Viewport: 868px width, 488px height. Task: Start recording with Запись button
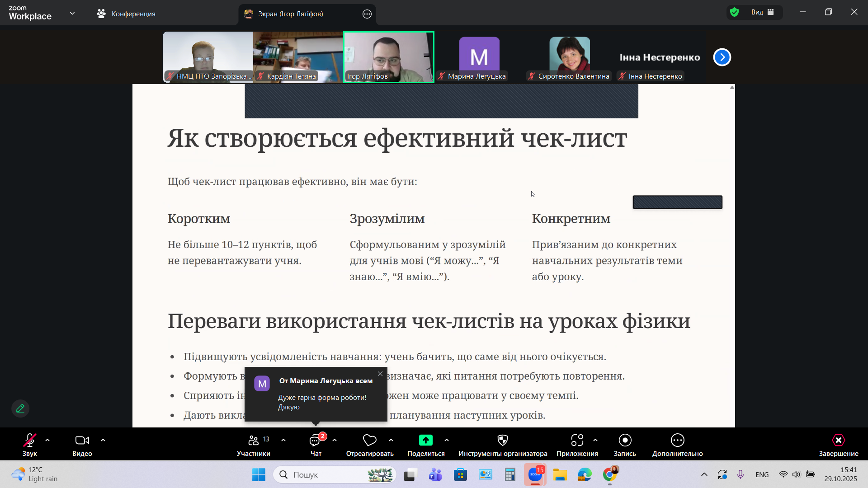(x=625, y=441)
